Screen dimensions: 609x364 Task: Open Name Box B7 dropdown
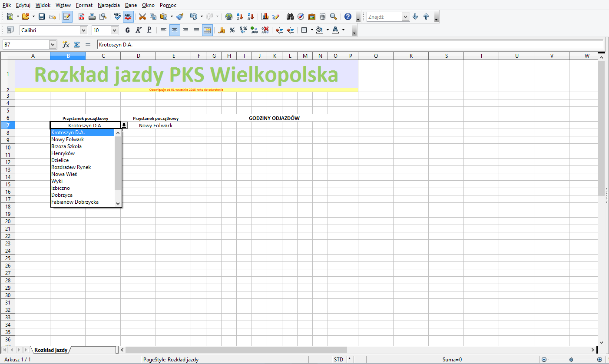coord(53,44)
